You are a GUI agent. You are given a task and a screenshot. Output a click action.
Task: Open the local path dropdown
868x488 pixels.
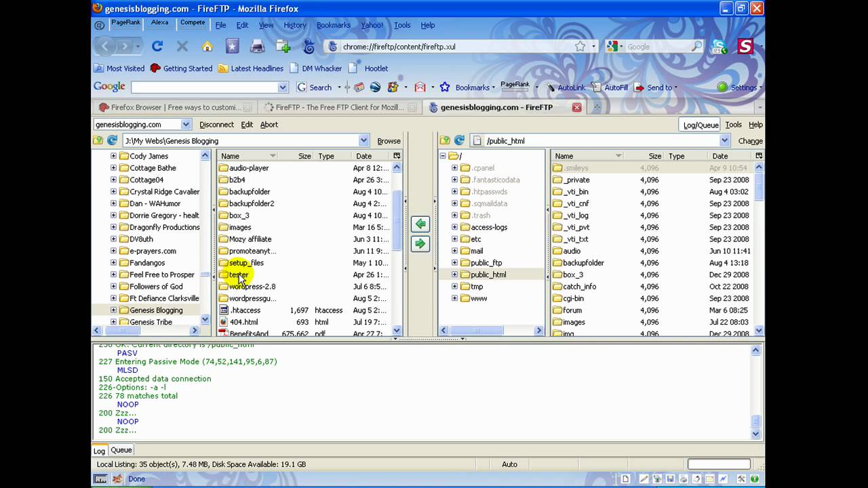[x=363, y=140]
